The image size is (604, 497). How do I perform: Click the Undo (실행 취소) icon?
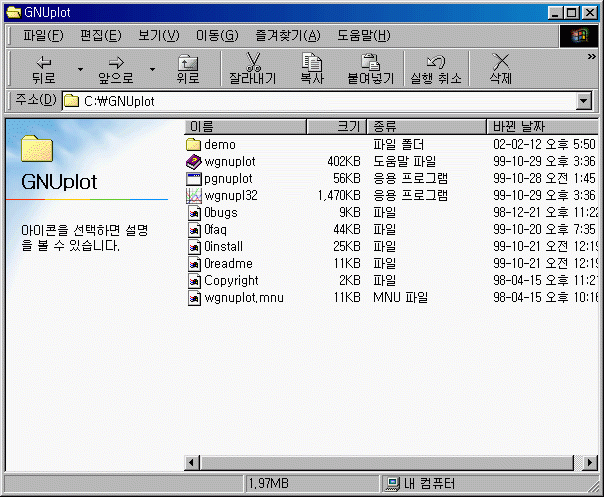(x=436, y=62)
